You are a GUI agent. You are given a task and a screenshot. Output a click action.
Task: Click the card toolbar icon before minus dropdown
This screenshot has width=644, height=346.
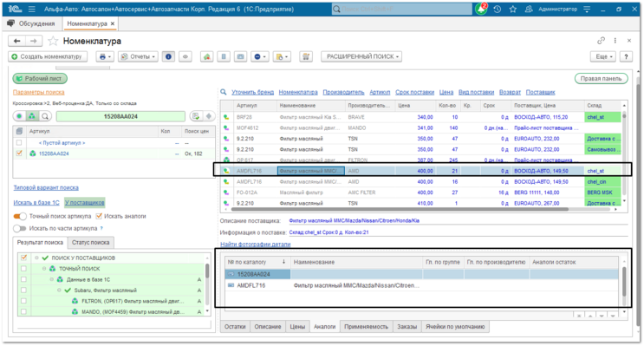tap(240, 56)
